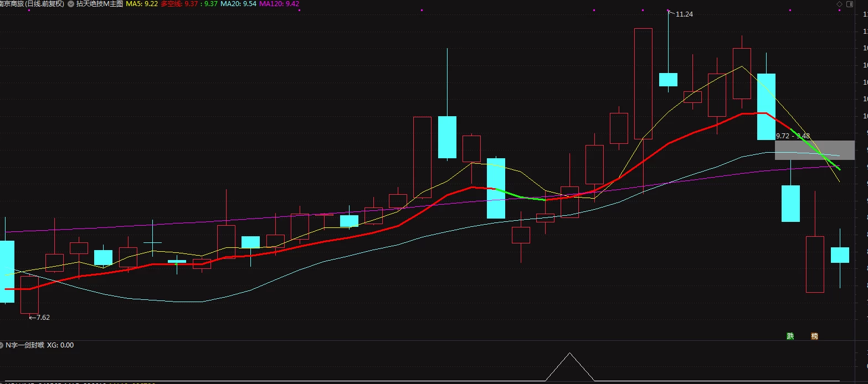Select the 拈天绝技M主图 indicator name
This screenshot has width=868, height=384.
pyautogui.click(x=100, y=4)
